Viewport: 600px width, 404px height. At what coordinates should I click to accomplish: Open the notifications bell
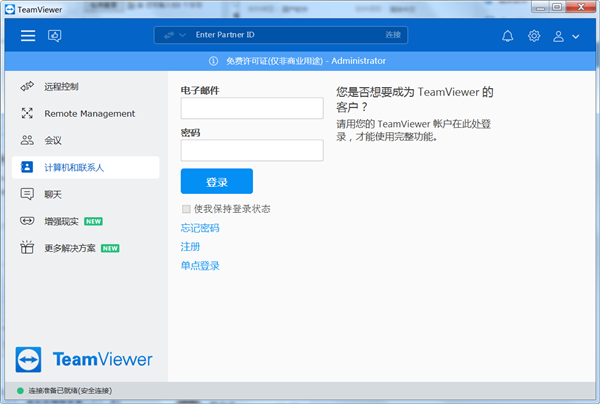507,36
